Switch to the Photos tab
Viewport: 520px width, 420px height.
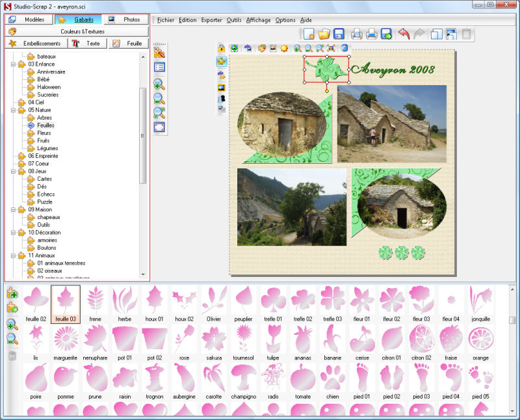[126, 20]
